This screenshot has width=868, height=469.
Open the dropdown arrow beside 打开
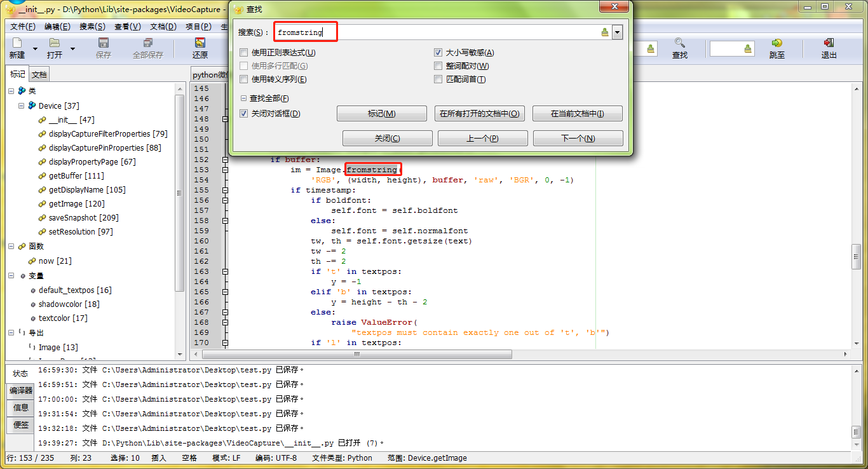[x=72, y=49]
